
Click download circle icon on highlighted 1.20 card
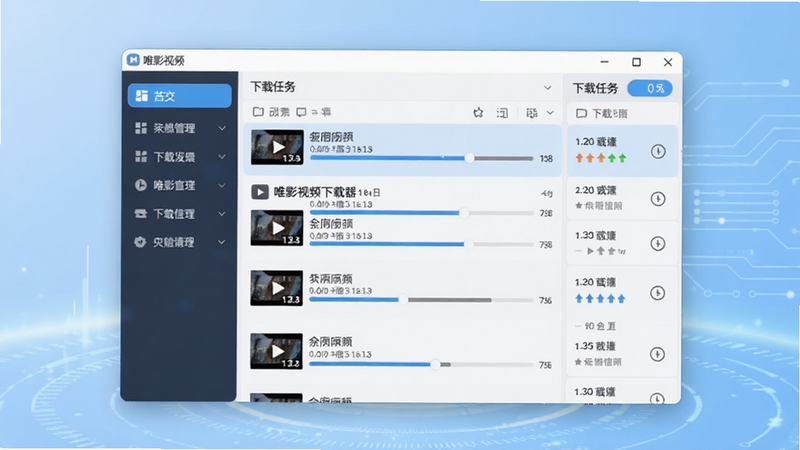click(x=658, y=152)
